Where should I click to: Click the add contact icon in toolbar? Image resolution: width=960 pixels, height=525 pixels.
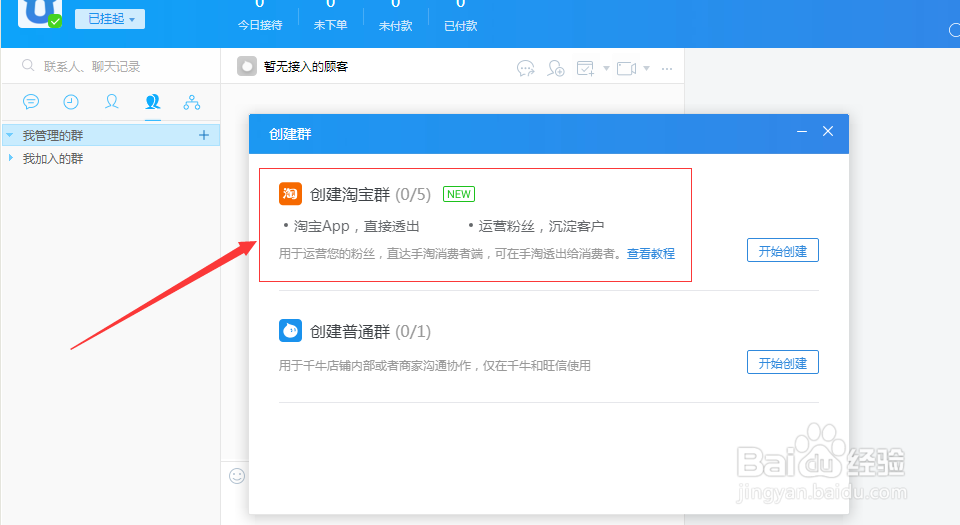(555, 68)
